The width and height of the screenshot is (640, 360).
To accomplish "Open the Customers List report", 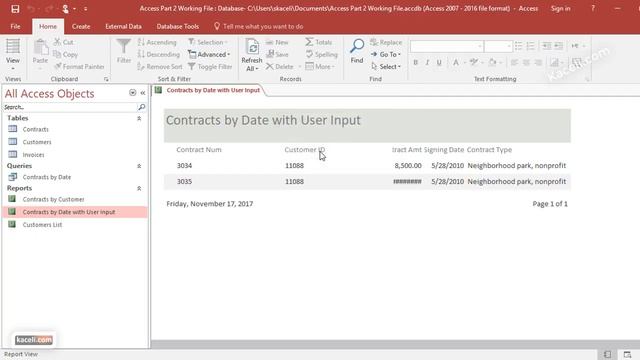I will click(42, 224).
